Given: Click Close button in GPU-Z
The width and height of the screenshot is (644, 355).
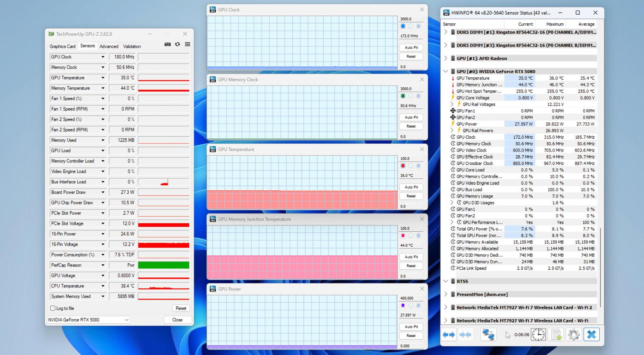Looking at the screenshot, I should pyautogui.click(x=177, y=320).
